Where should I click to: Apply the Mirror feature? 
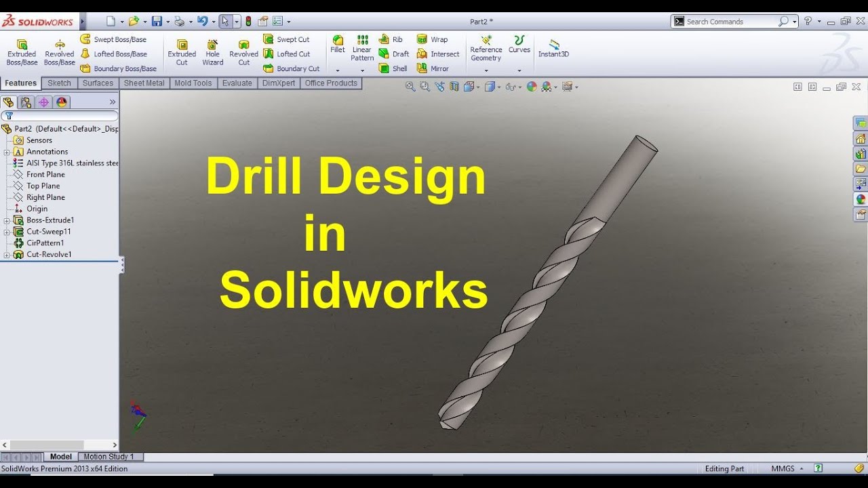[x=433, y=68]
